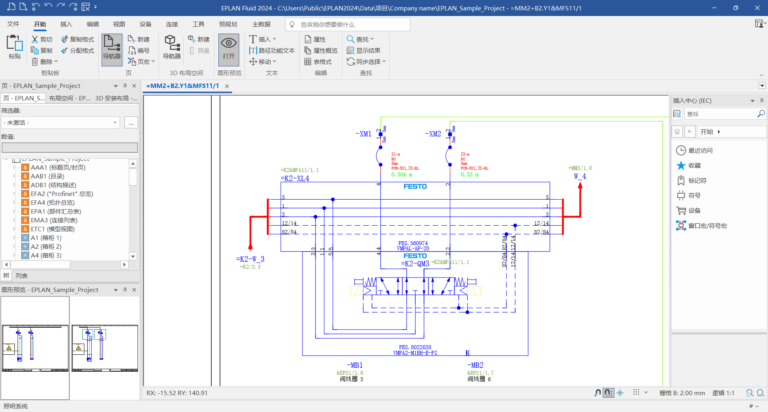Select the ADB1 (结构描述) tree item
The height and width of the screenshot is (412, 768).
53,185
